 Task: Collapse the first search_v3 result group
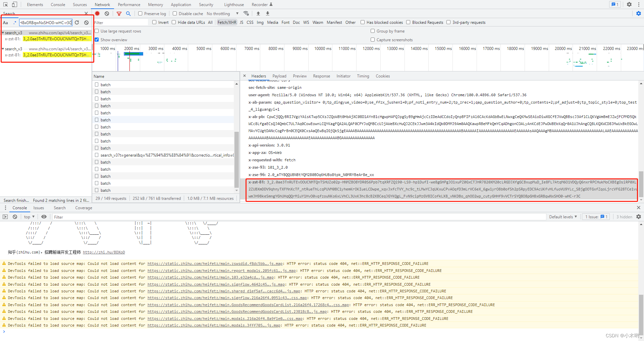[3, 33]
